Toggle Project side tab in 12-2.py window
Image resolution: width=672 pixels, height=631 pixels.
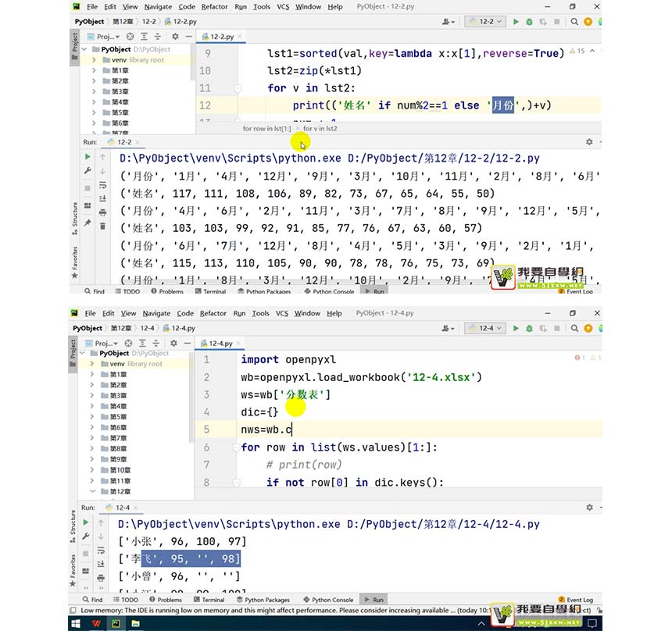74,48
